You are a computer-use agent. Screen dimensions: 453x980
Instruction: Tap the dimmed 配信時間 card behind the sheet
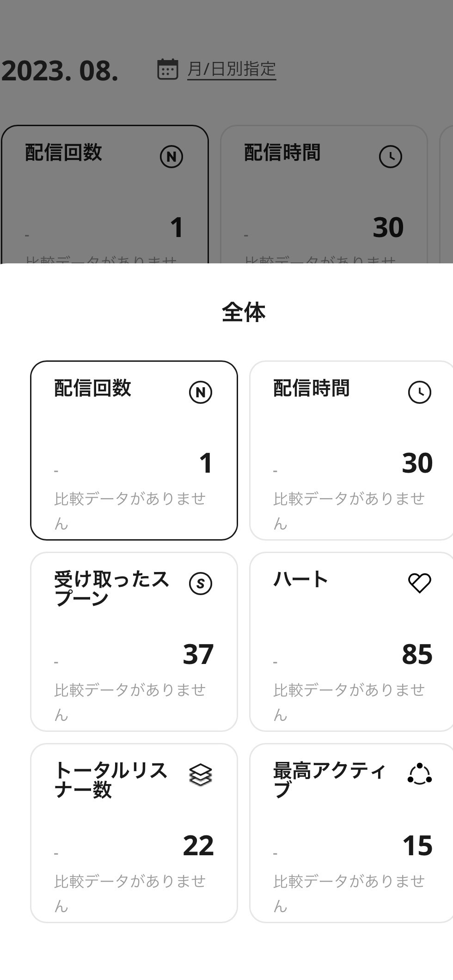(324, 194)
